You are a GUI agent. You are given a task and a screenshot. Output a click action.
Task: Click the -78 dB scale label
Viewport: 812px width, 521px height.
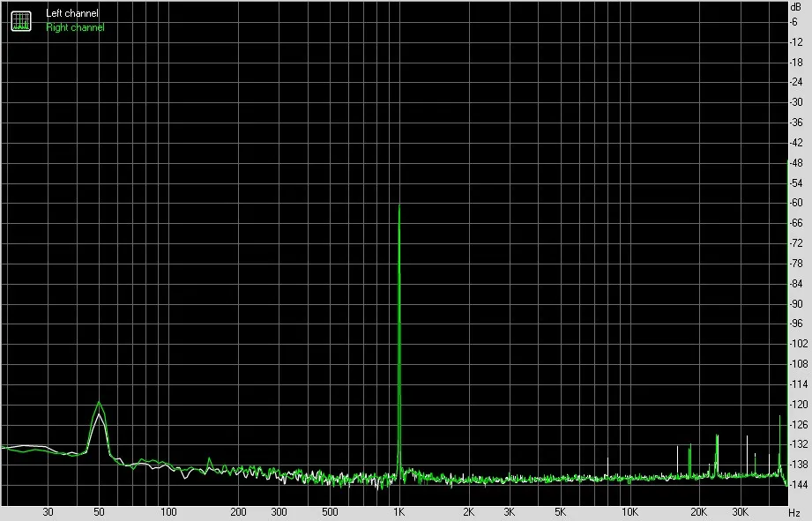796,264
